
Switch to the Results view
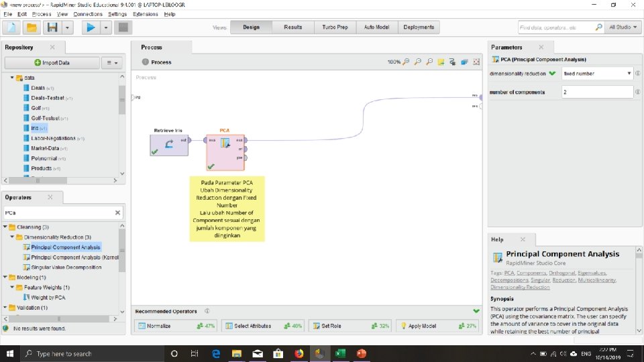[293, 27]
